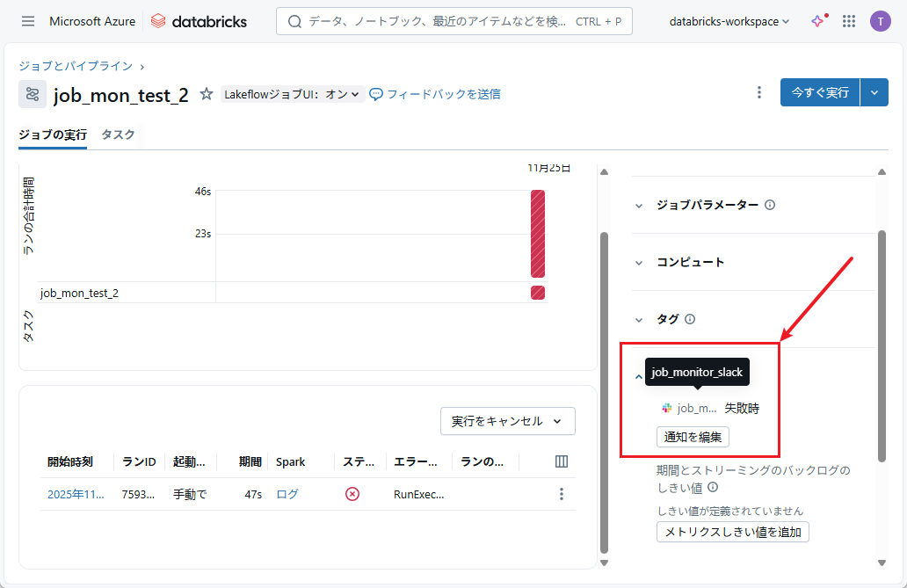
Task: Click the user avatar icon
Action: point(880,21)
